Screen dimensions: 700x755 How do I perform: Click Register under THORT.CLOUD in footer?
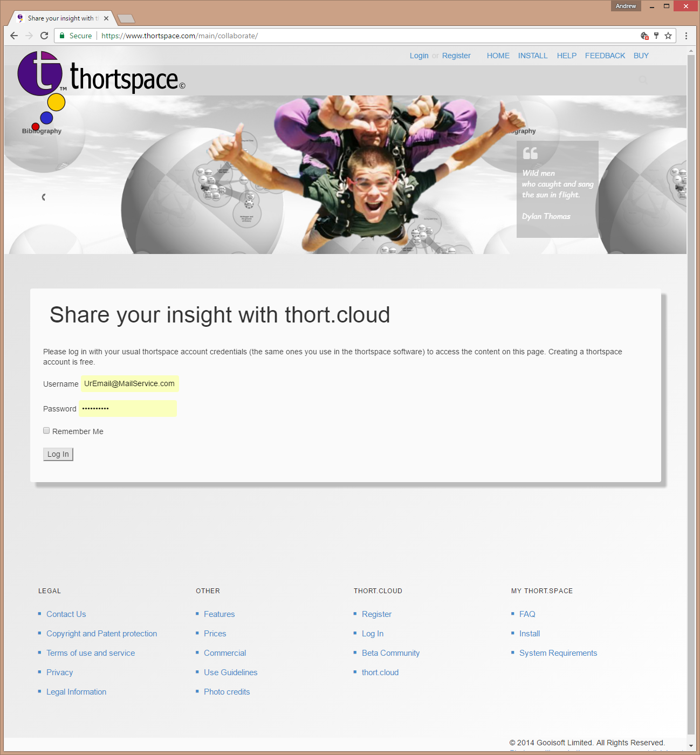tap(377, 614)
